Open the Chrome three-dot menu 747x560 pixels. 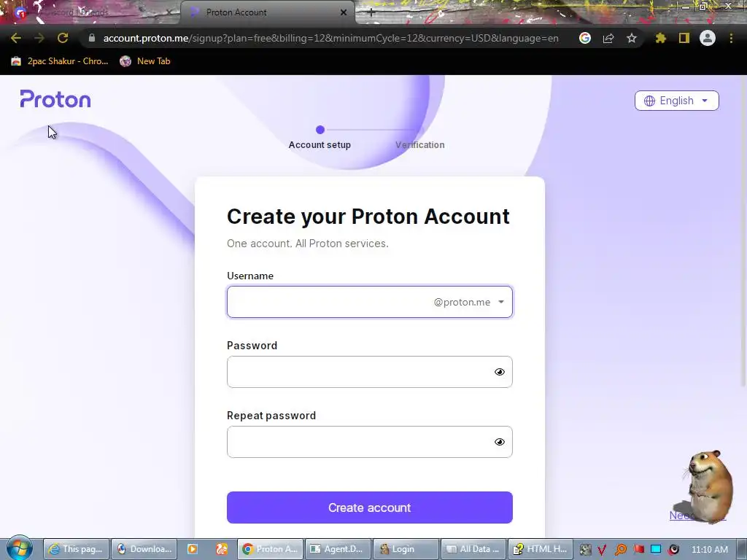tap(731, 38)
